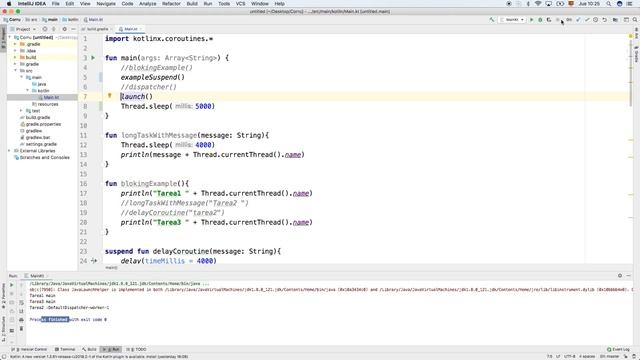Click the scroll-from-source target icon in Project panel
Screen dimensions: 640x360
pyautogui.click(x=45, y=29)
